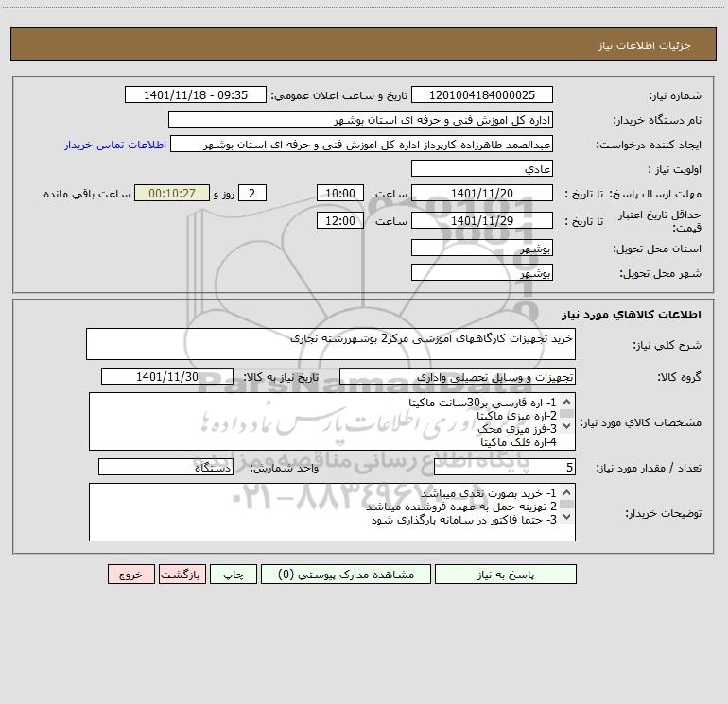Click priority field showing عادي
The width and height of the screenshot is (728, 704).
tap(482, 168)
